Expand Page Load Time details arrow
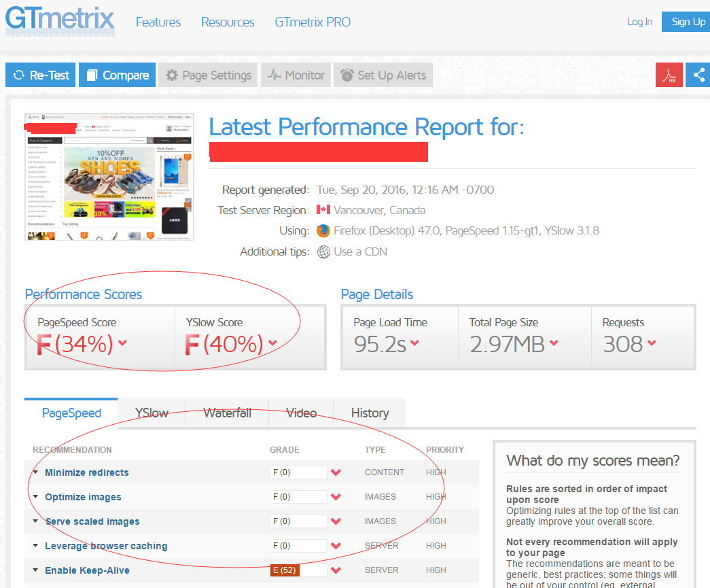 (x=414, y=343)
